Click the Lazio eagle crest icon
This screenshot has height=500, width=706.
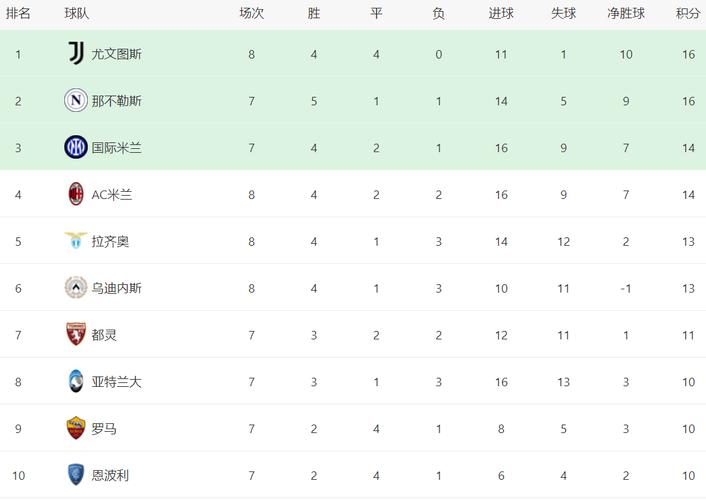[76, 240]
